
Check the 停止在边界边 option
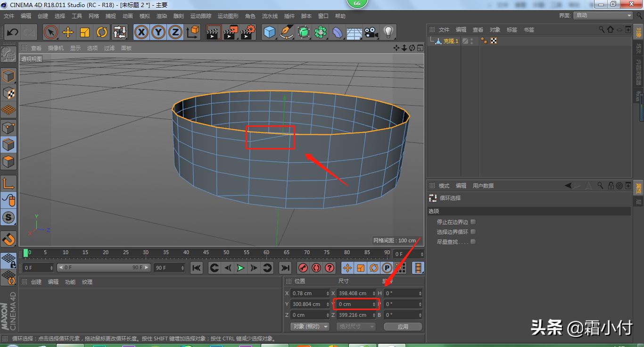click(x=473, y=222)
